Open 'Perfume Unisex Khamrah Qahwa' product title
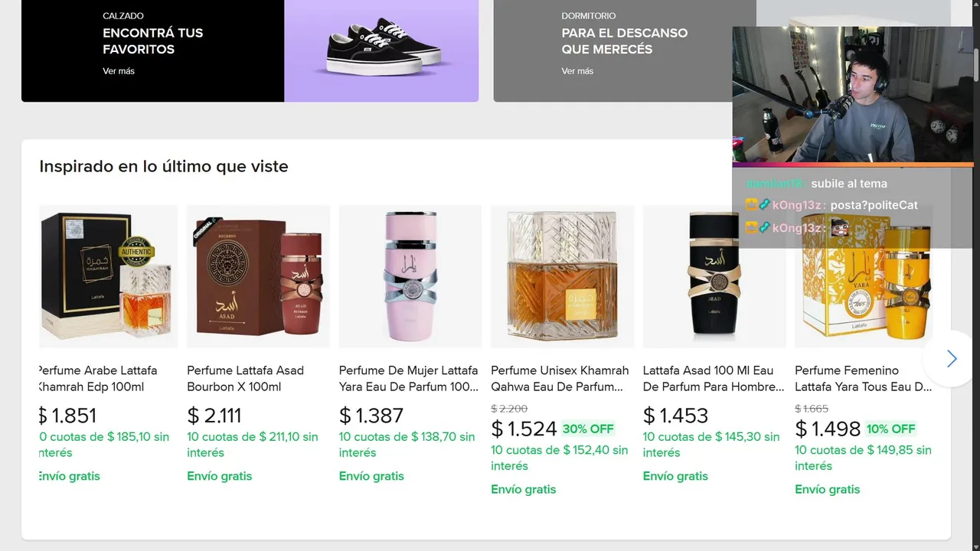 560,378
